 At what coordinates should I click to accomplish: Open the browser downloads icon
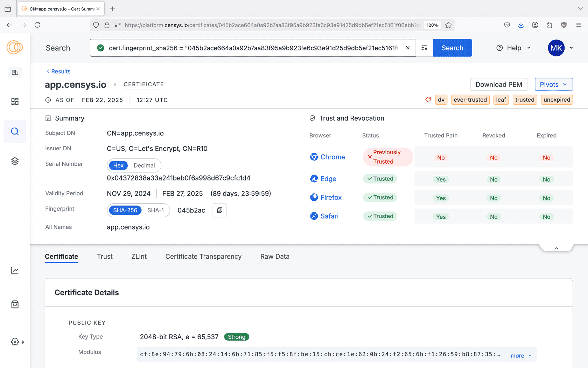point(521,25)
